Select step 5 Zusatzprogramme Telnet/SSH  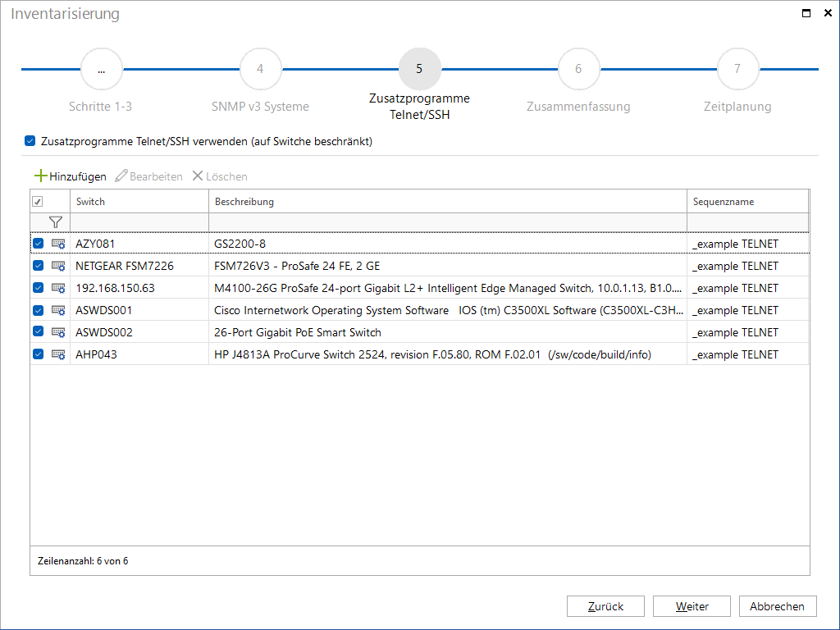pyautogui.click(x=419, y=69)
